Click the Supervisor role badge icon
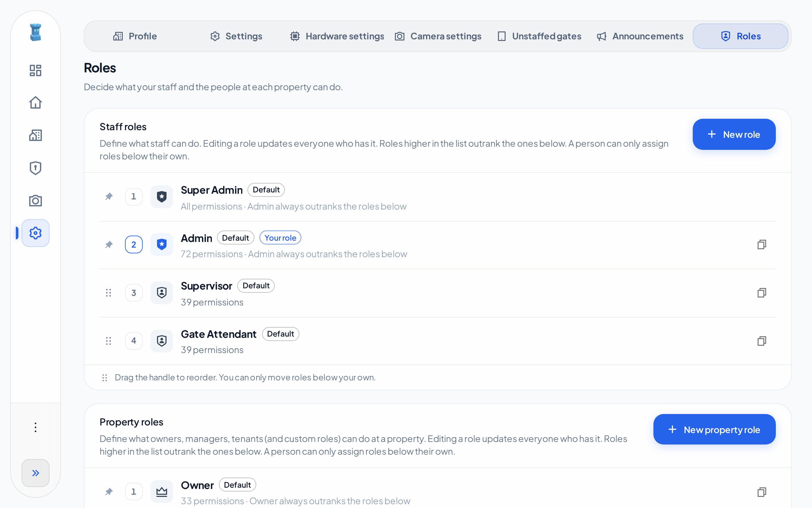This screenshot has width=812, height=508. [x=162, y=293]
